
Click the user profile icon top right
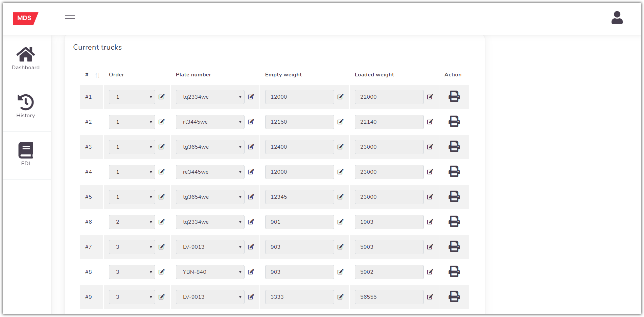[x=617, y=18]
